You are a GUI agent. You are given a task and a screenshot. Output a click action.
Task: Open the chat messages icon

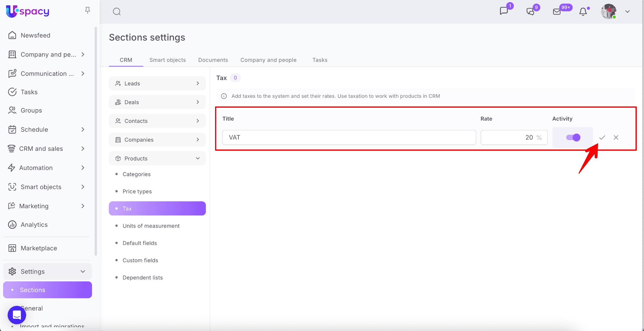(x=504, y=11)
